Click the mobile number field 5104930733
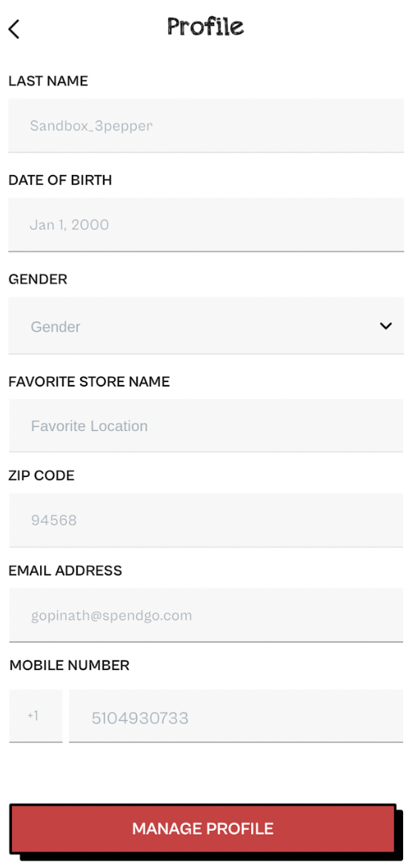Image resolution: width=415 pixels, height=868 pixels. [236, 716]
